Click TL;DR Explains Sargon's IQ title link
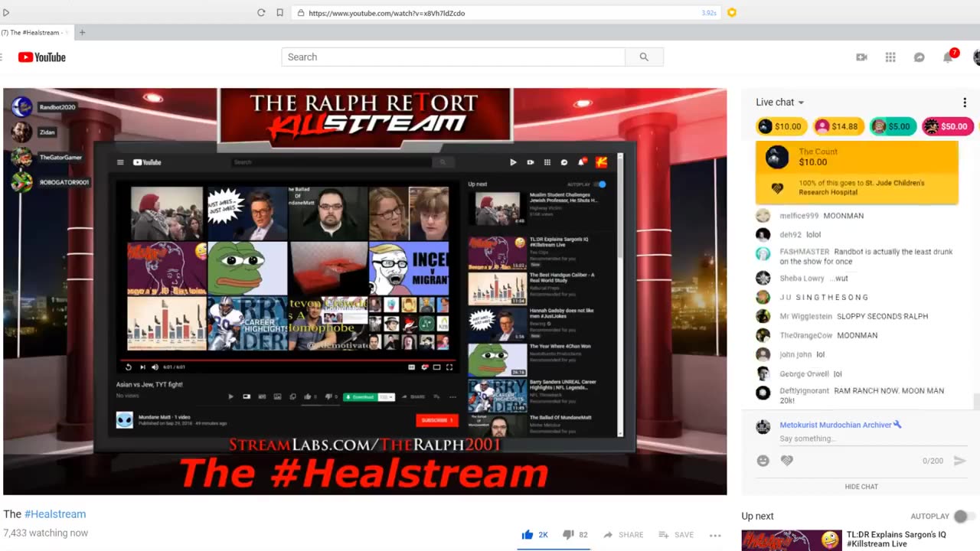The width and height of the screenshot is (980, 551). tap(896, 540)
